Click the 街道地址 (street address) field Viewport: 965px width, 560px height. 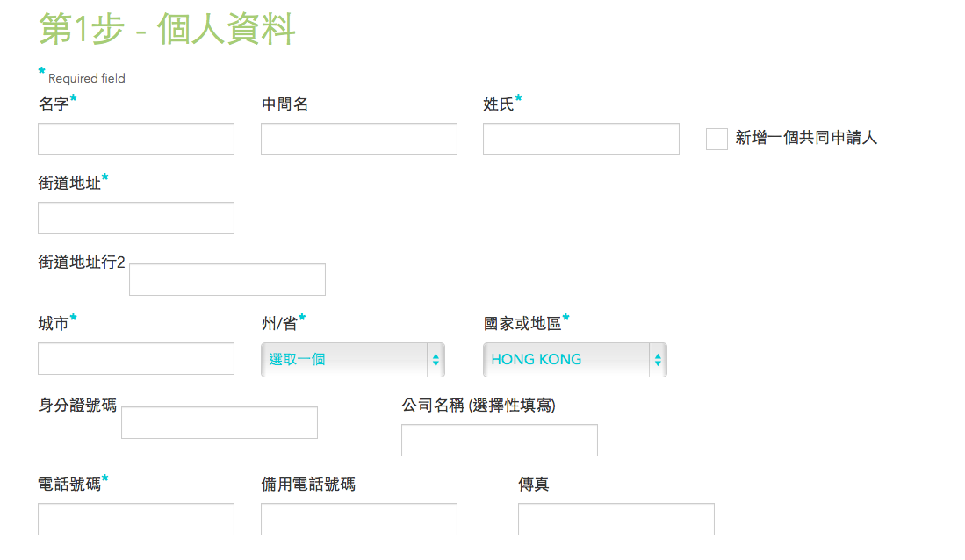pos(136,219)
